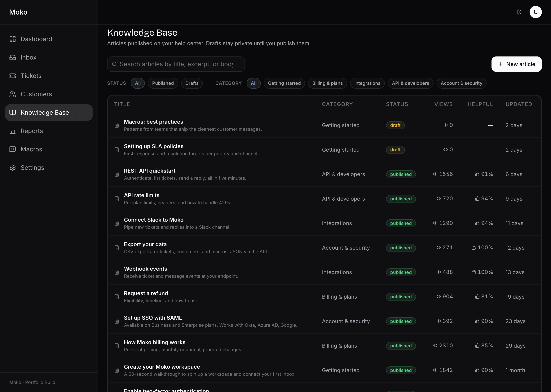Click the 2310 views value
The image size is (551, 392).
[446, 346]
